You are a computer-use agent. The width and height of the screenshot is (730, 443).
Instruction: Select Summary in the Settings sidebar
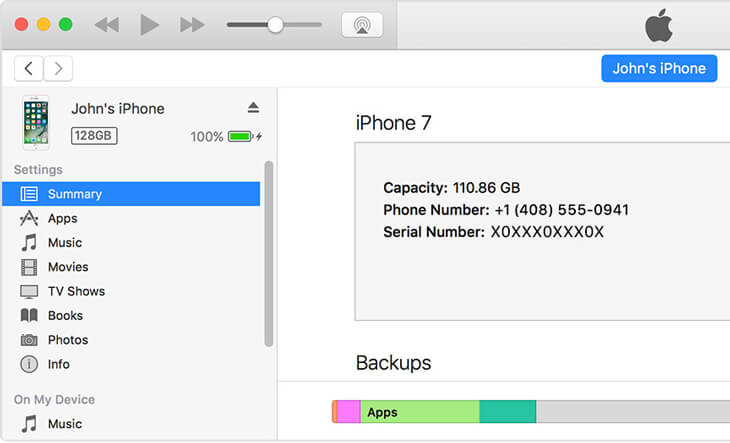click(74, 194)
